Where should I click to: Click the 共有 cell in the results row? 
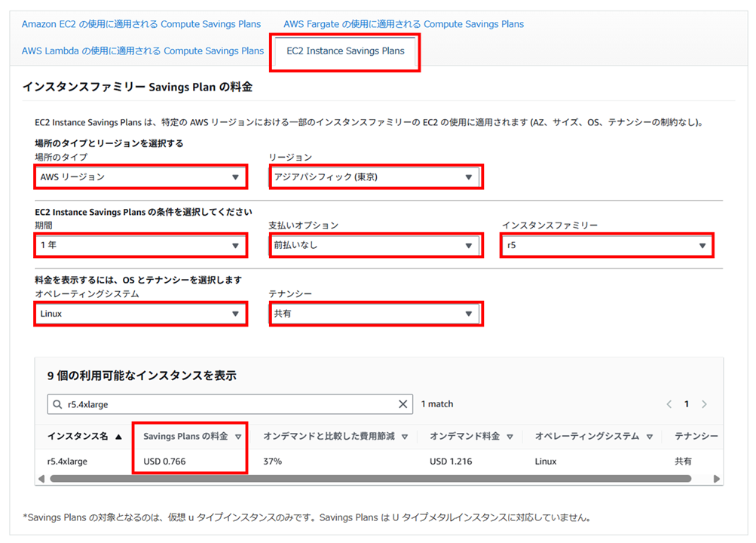pyautogui.click(x=683, y=462)
